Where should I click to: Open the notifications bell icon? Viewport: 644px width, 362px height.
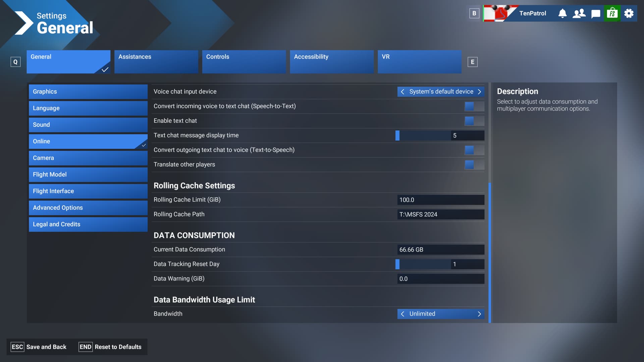tap(562, 13)
